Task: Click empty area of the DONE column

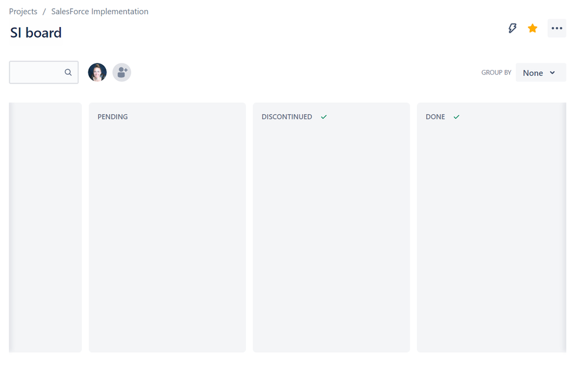Action: (x=491, y=235)
